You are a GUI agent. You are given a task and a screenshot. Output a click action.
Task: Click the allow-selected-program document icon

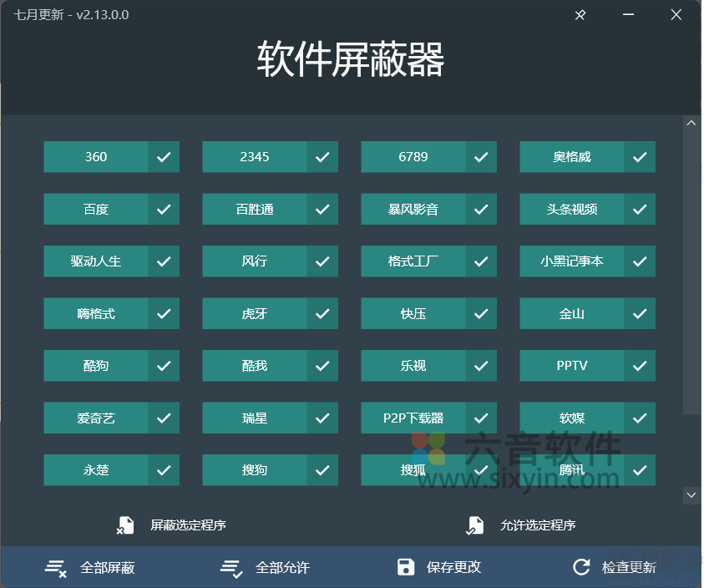(475, 525)
